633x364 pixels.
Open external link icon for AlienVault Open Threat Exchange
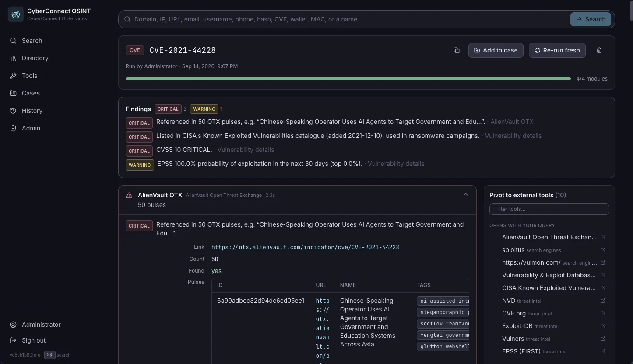(603, 237)
